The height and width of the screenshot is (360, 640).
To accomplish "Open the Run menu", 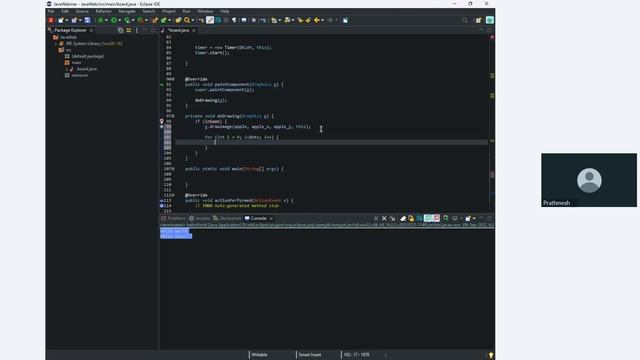I will point(187,11).
